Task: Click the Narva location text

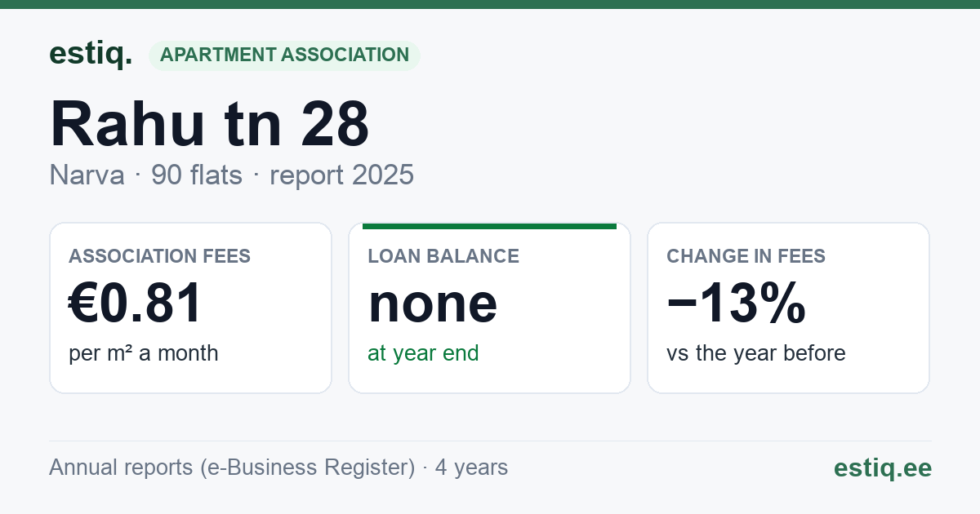Action: pyautogui.click(x=87, y=175)
